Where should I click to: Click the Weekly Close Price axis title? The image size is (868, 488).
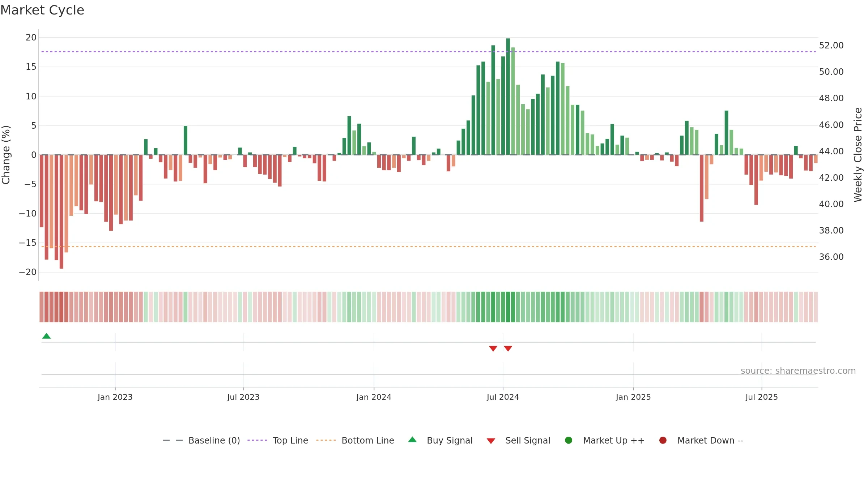pyautogui.click(x=858, y=155)
